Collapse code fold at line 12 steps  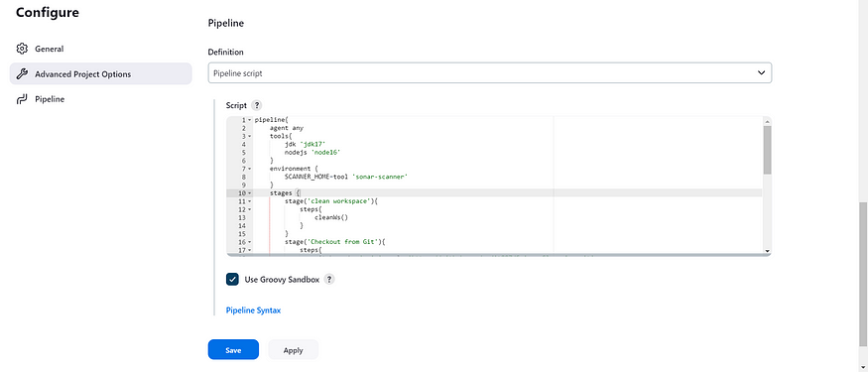point(249,209)
